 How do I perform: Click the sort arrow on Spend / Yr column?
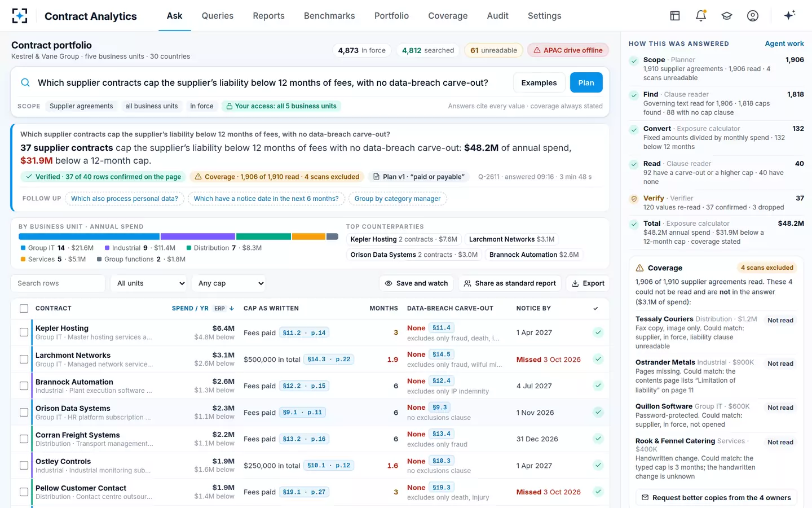232,308
